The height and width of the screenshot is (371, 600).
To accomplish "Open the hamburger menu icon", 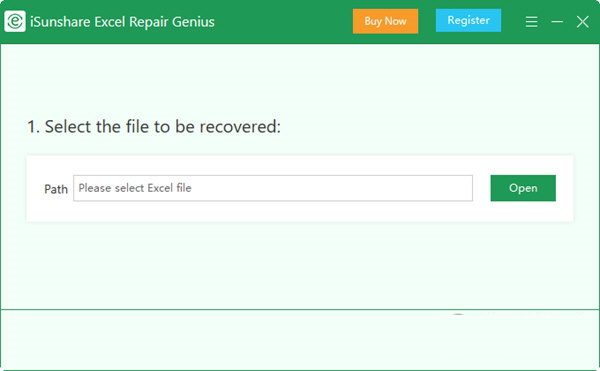I will [532, 21].
